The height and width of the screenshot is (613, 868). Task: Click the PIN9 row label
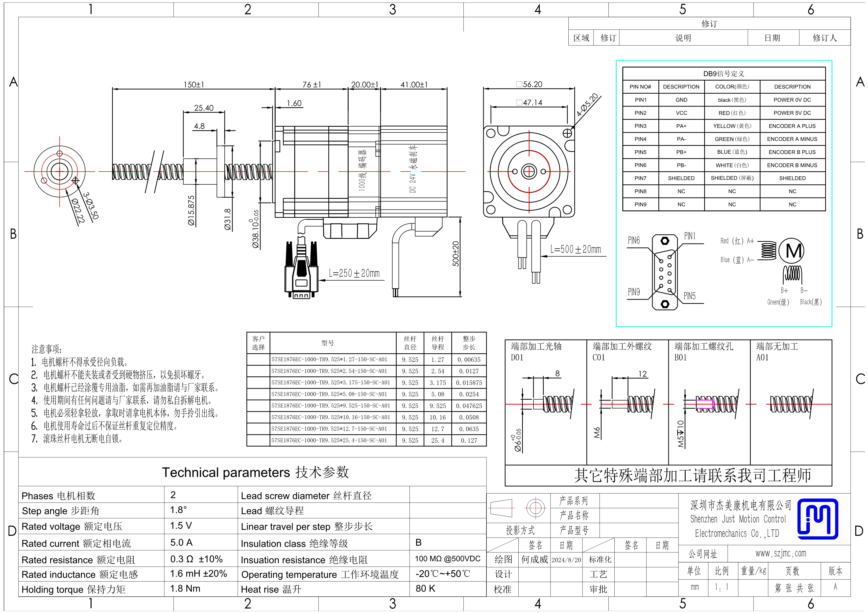point(640,204)
